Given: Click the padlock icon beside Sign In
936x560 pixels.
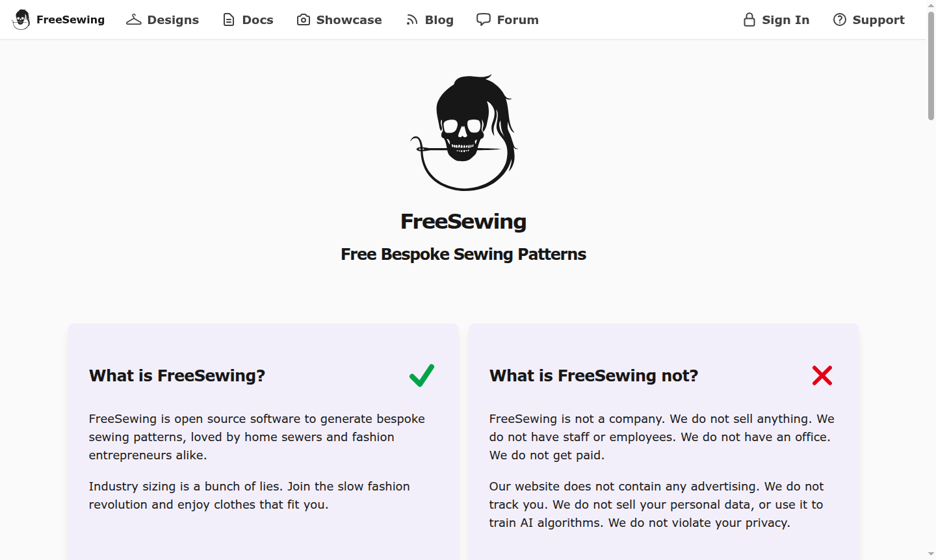Looking at the screenshot, I should 749,19.
